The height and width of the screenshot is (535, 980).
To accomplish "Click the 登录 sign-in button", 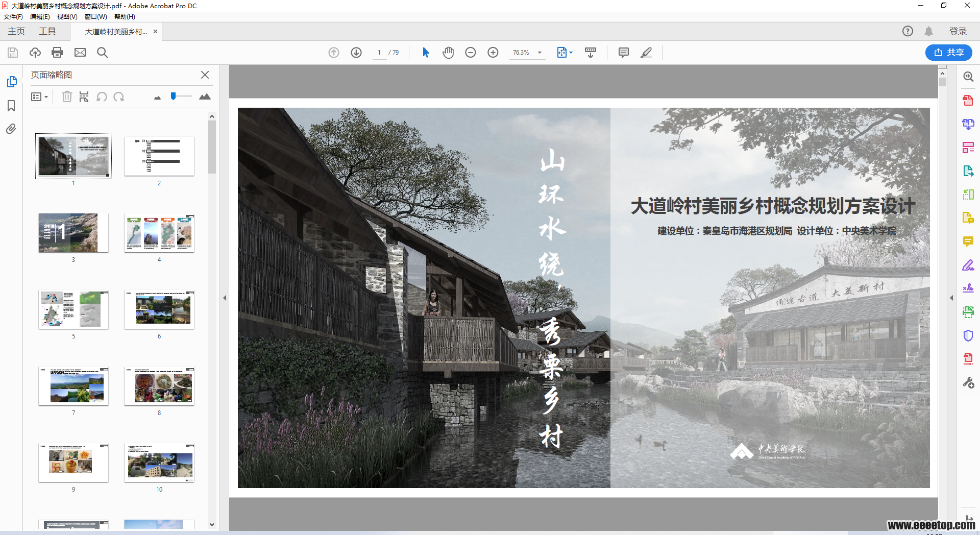I will click(x=958, y=32).
